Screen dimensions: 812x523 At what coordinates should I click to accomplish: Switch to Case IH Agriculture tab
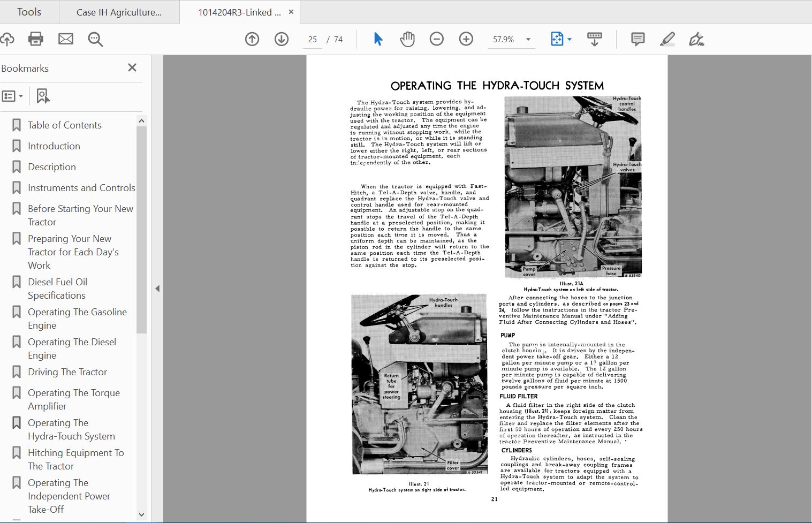click(119, 12)
